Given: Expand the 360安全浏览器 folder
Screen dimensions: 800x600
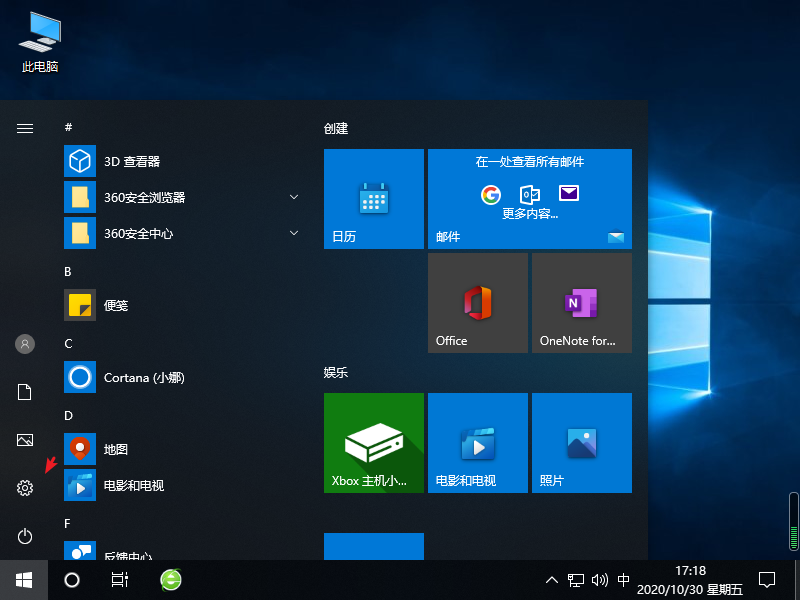Looking at the screenshot, I should point(294,197).
